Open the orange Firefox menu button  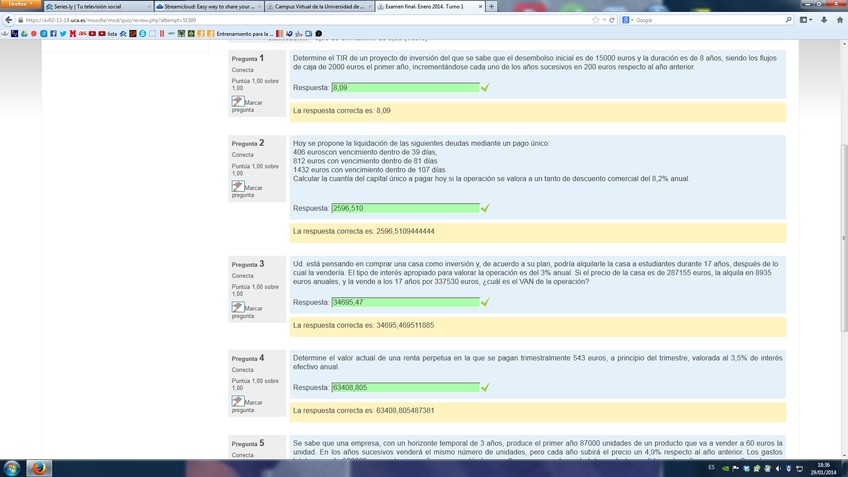click(x=20, y=4)
